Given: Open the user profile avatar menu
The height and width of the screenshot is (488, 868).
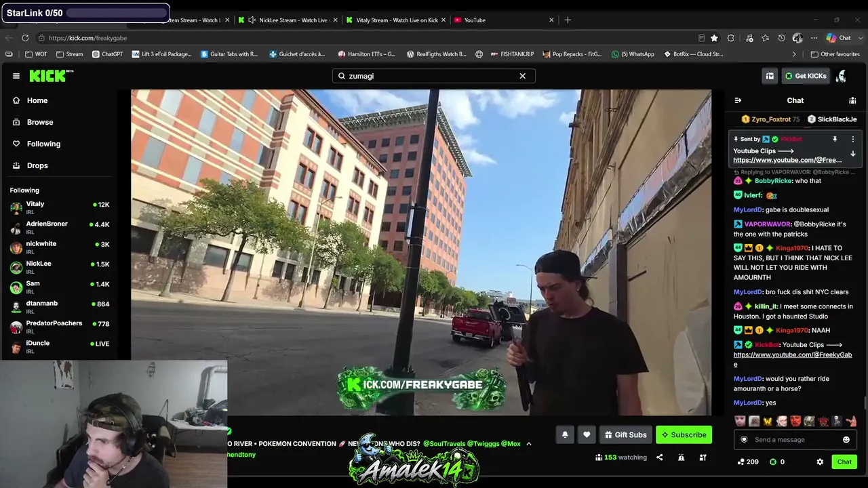Looking at the screenshot, I should coord(842,76).
